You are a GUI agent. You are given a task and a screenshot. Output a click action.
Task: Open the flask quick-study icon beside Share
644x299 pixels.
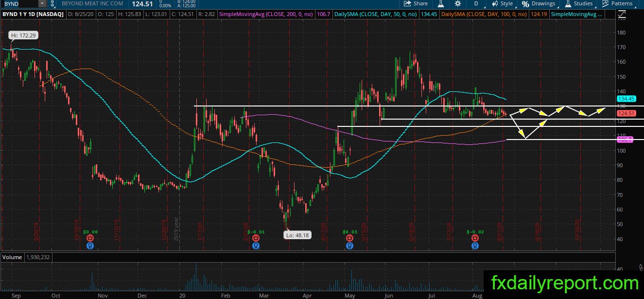441,4
